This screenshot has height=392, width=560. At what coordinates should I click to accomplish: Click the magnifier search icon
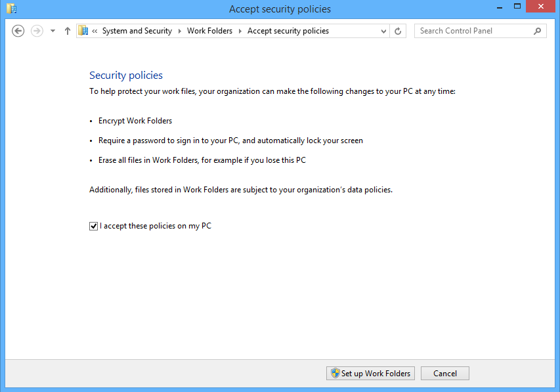click(537, 31)
